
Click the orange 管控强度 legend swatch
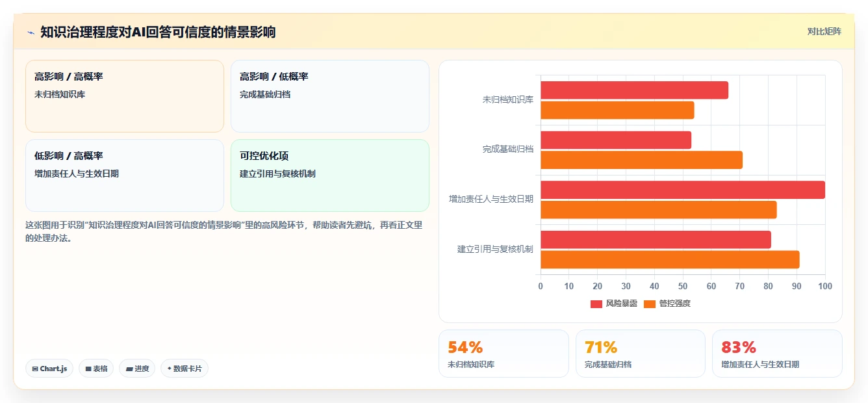650,304
